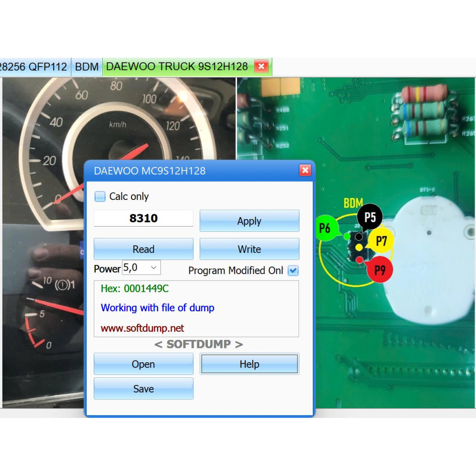Close the DAEWOO TRUCK 9S12H128 tab
476x476 pixels.
pyautogui.click(x=261, y=67)
